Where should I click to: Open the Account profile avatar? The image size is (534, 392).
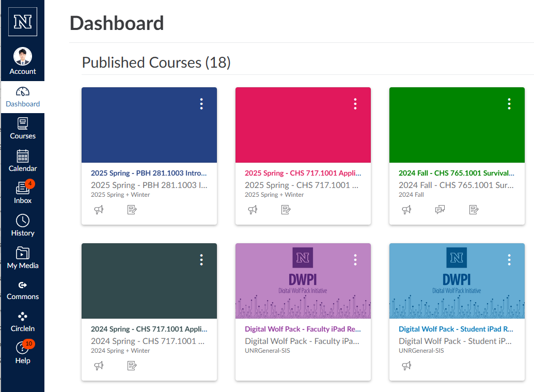coord(23,56)
